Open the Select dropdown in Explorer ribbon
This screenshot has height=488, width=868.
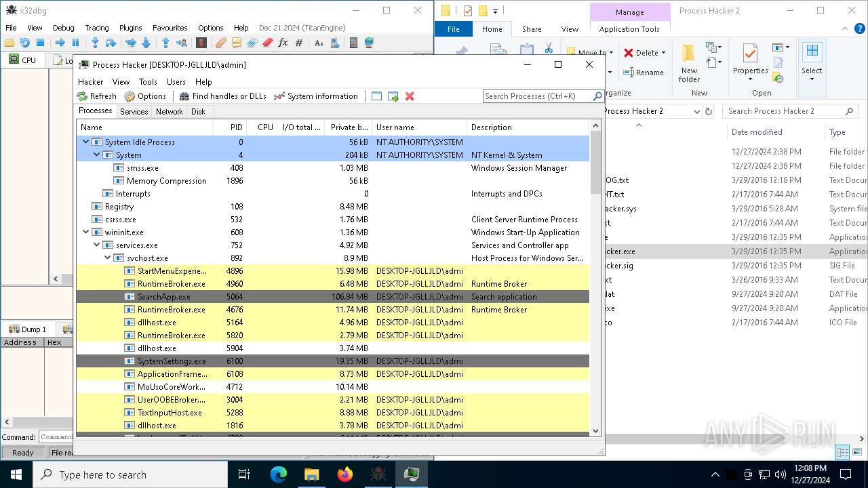tap(812, 79)
